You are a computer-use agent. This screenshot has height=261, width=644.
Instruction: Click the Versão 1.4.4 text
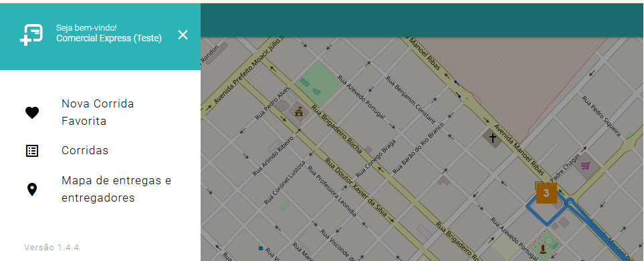tap(51, 248)
